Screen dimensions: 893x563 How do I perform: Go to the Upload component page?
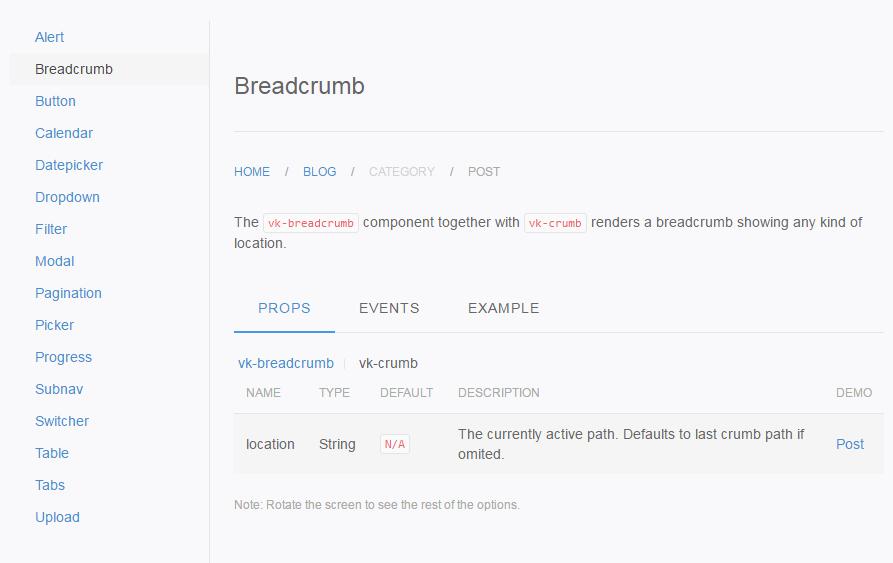[x=57, y=517]
